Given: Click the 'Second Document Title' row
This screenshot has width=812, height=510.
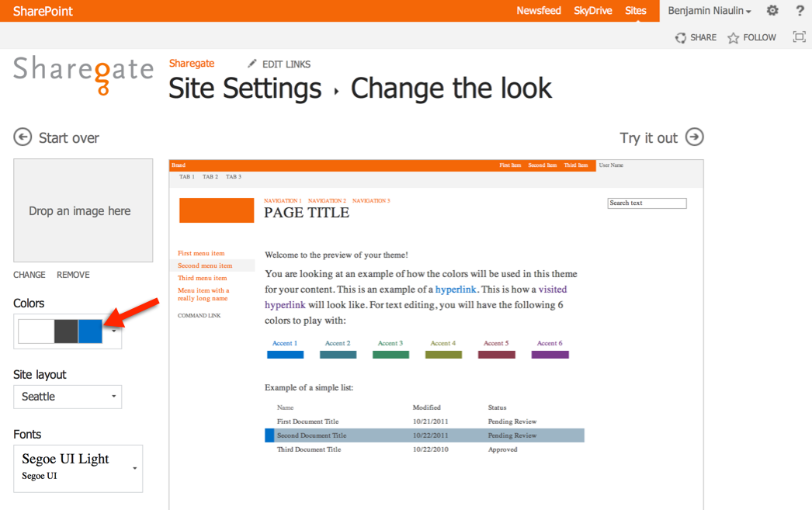Looking at the screenshot, I should (x=425, y=435).
